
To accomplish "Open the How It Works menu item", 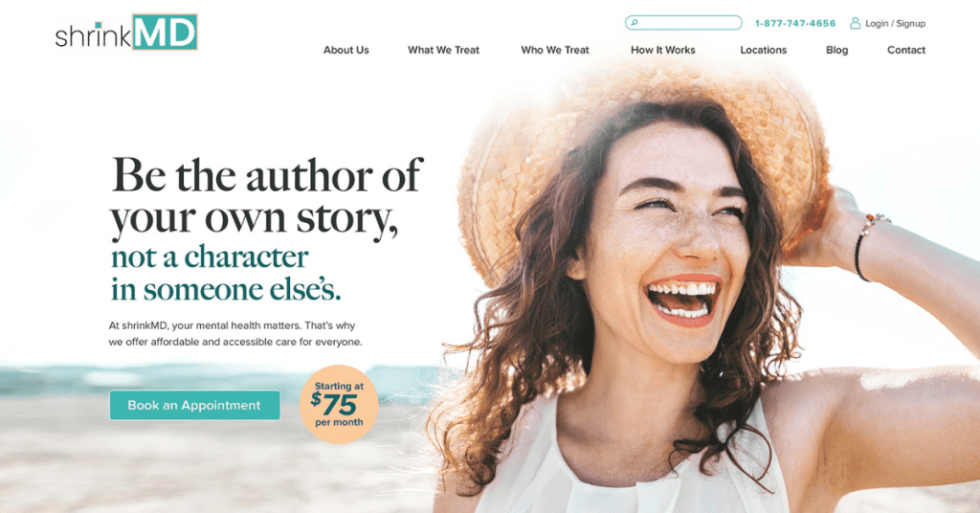I will (x=663, y=50).
